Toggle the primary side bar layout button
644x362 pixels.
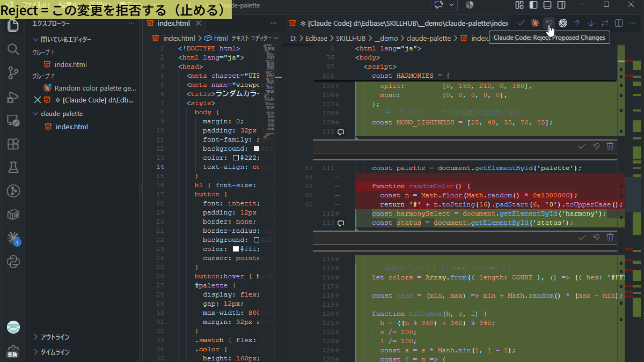coord(533,5)
